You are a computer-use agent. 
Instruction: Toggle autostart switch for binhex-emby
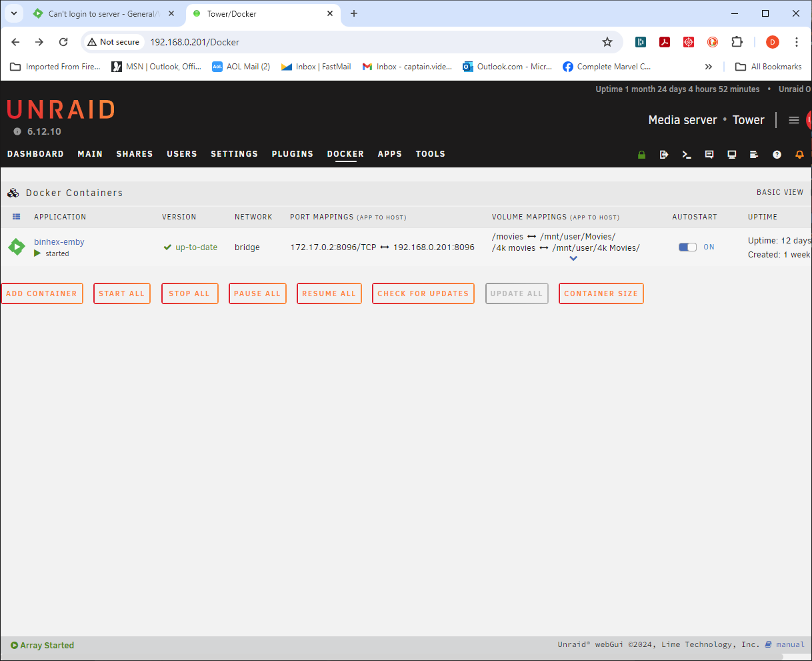(x=687, y=247)
